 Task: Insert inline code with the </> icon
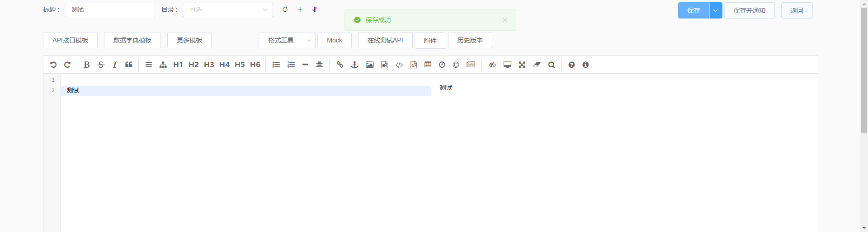[x=399, y=65]
